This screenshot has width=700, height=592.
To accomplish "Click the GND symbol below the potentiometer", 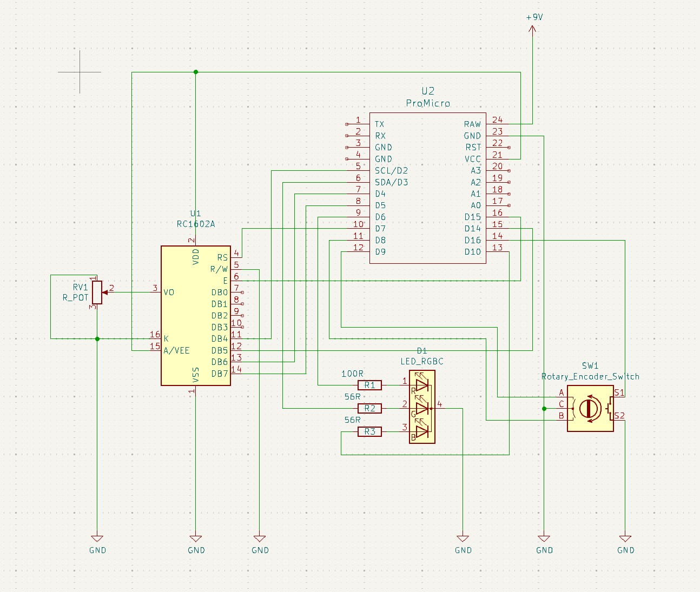I will tap(97, 540).
